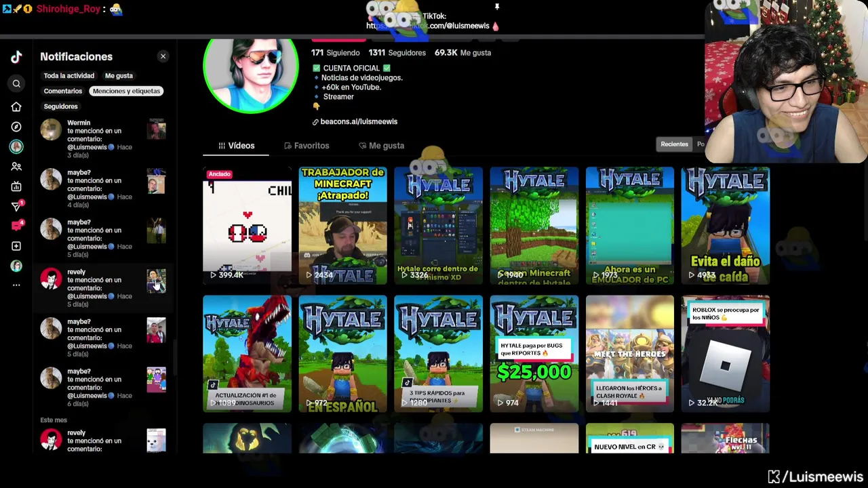
Task: Open Messages paper-plane icon
Action: point(17,206)
